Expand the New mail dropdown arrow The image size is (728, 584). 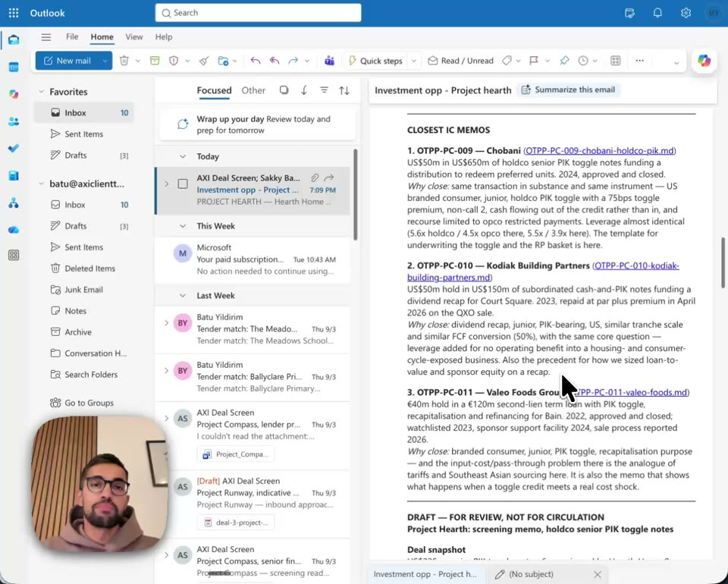click(x=105, y=61)
